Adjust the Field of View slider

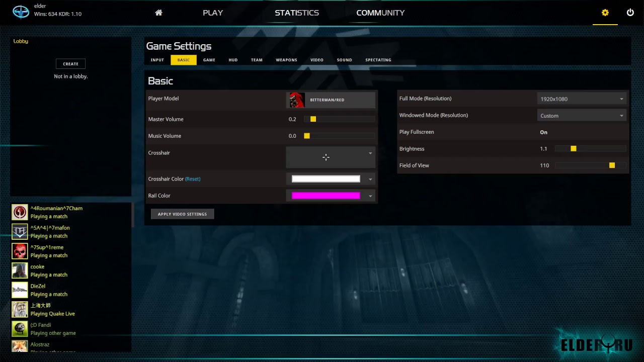click(591, 165)
